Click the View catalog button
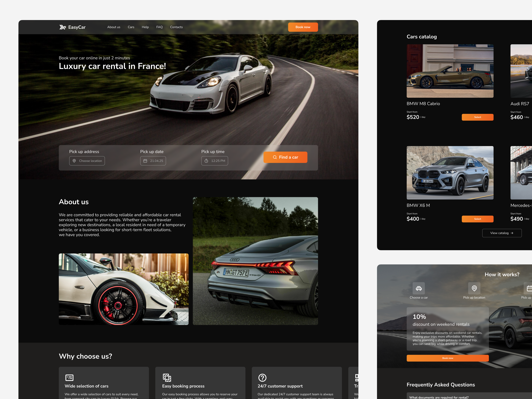532x399 pixels. click(x=502, y=233)
